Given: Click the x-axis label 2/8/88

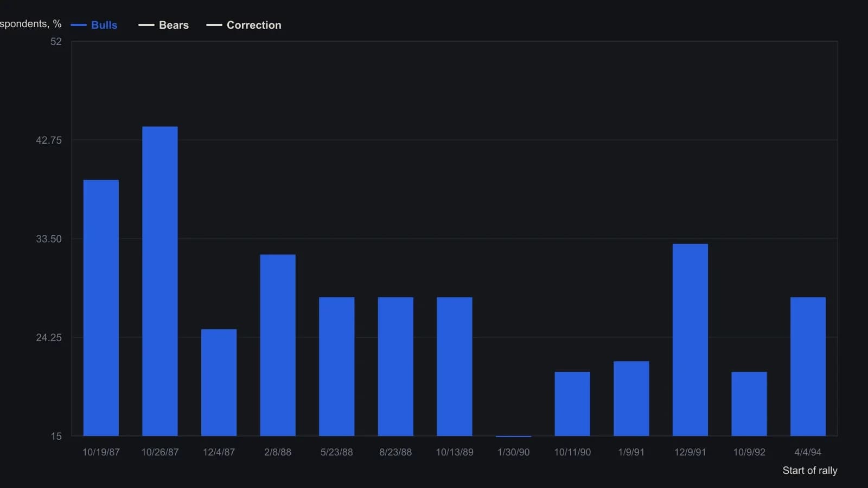Looking at the screenshot, I should tap(278, 452).
